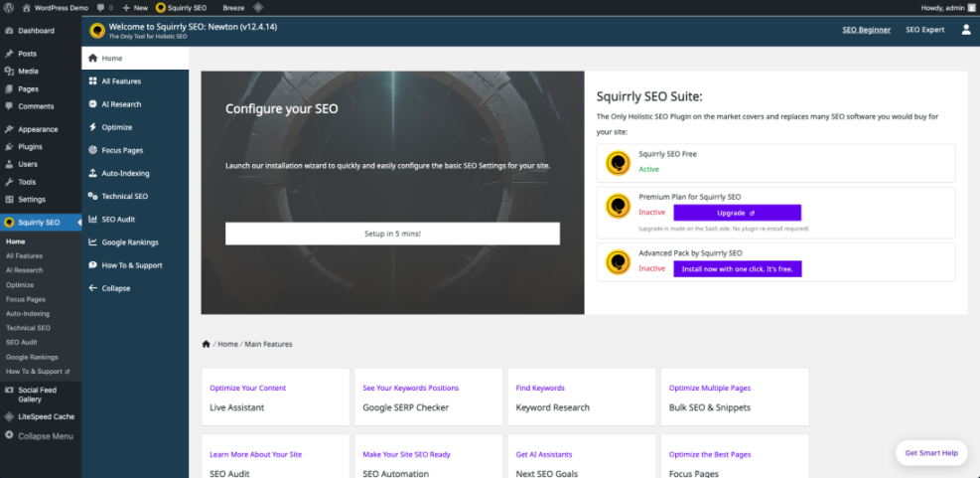
Task: Click Install now with one click button
Action: pos(737,269)
